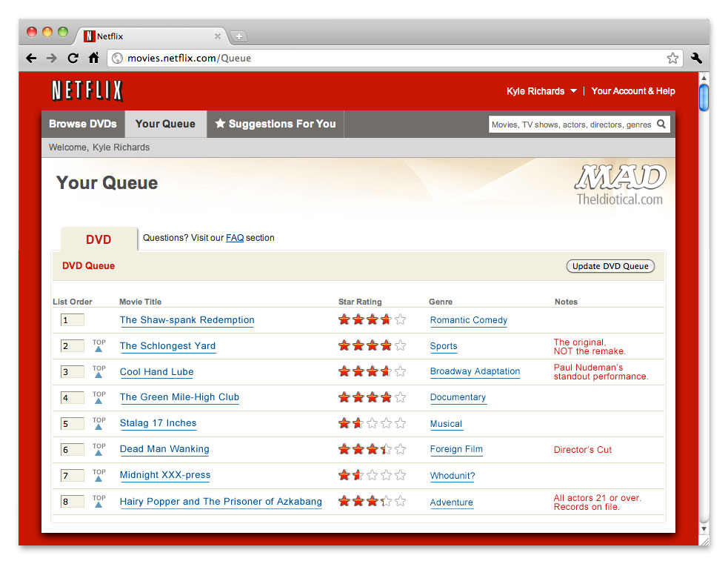Browse the Musical genre link

[446, 424]
